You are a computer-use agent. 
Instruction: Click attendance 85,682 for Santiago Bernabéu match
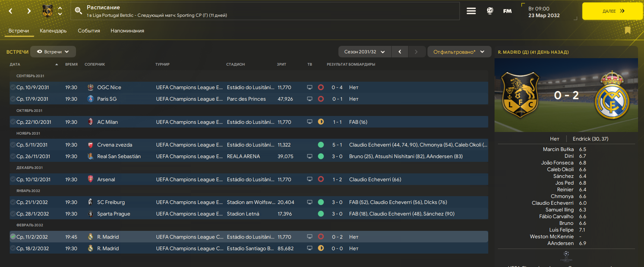285,248
